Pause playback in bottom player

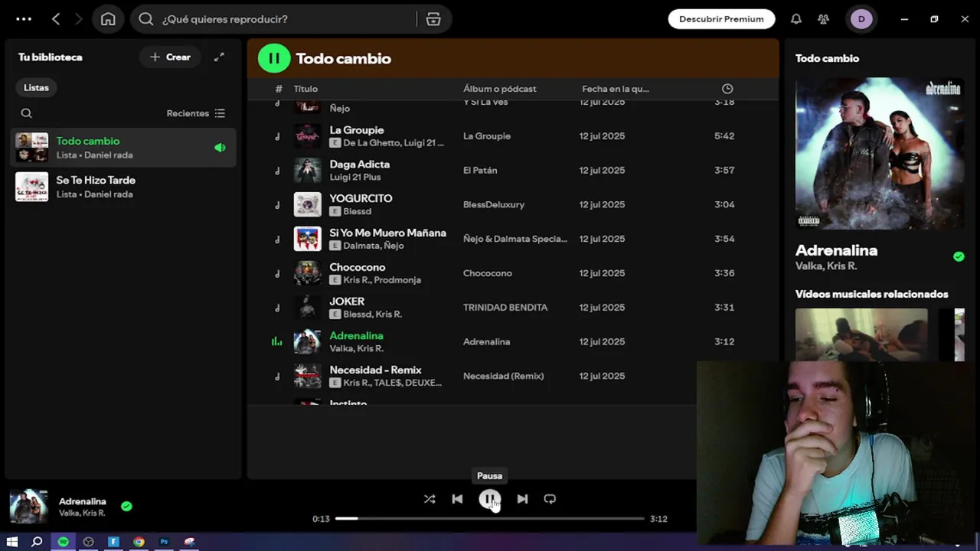coord(490,499)
